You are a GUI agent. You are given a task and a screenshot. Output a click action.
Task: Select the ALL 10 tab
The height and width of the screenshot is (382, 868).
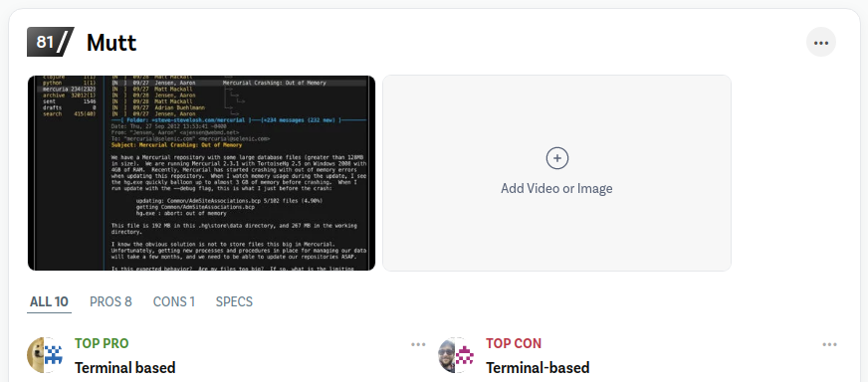click(49, 301)
